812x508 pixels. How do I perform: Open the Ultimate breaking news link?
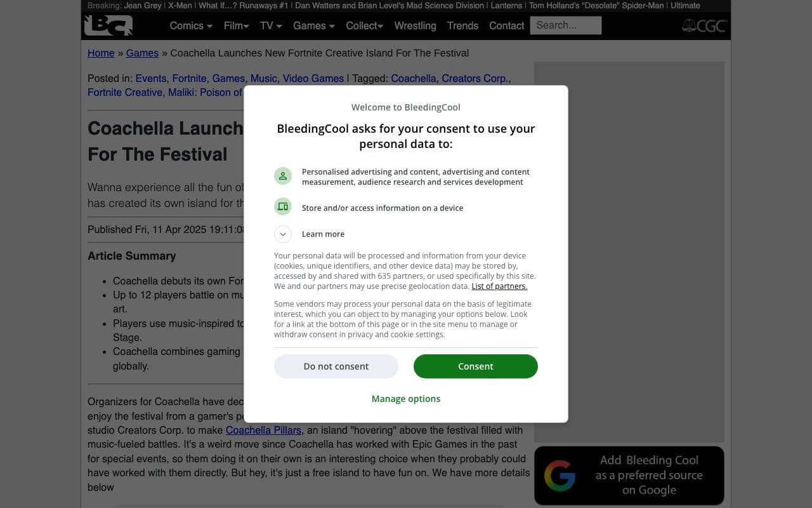pos(686,6)
